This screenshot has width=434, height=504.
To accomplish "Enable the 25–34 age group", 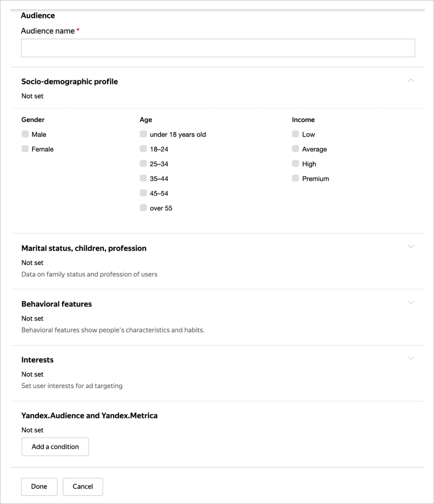I will point(143,163).
